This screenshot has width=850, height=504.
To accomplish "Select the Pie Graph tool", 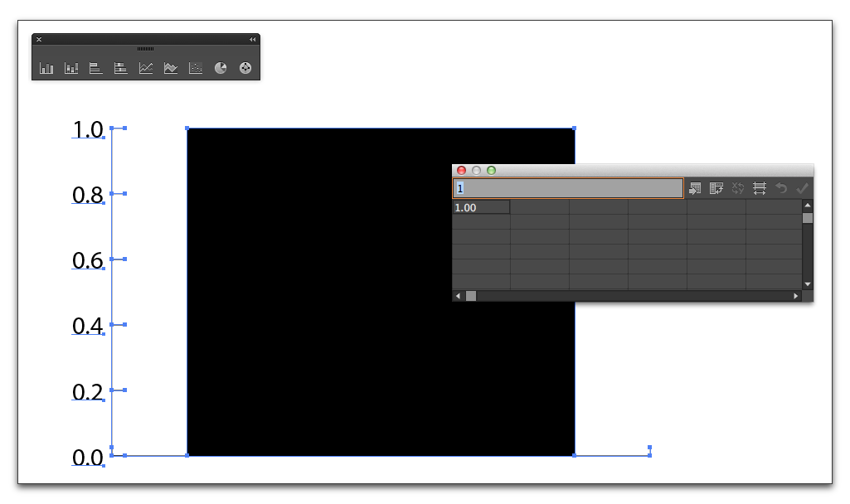I will tap(221, 68).
